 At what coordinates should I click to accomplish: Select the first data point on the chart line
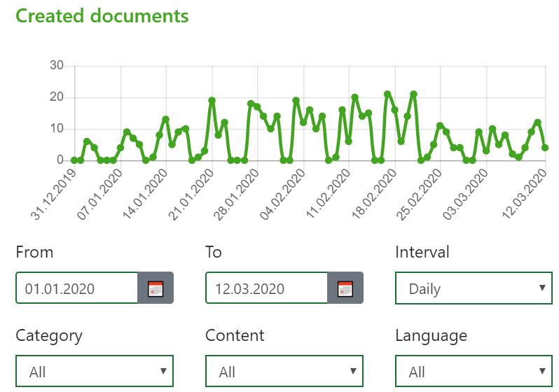(x=74, y=160)
